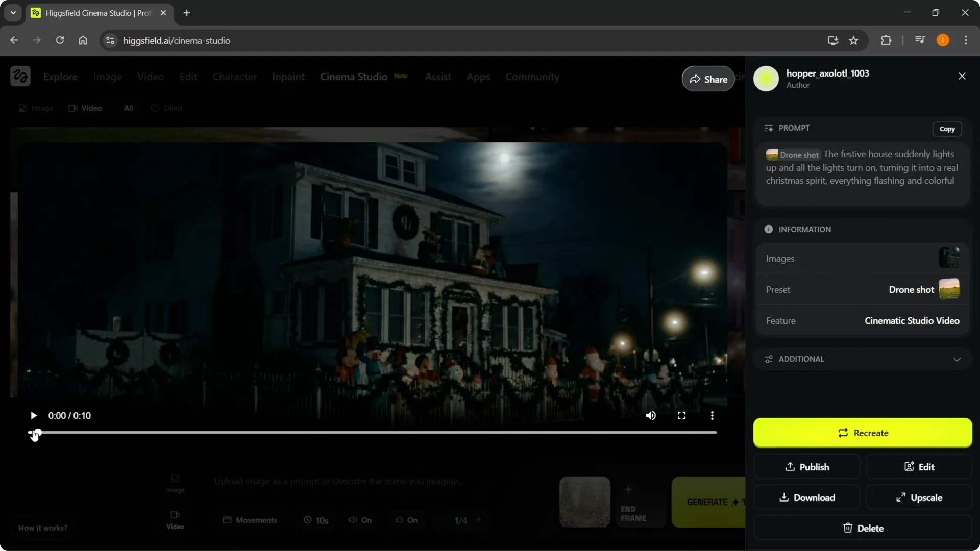Open the player's more options kebab menu

tap(712, 415)
